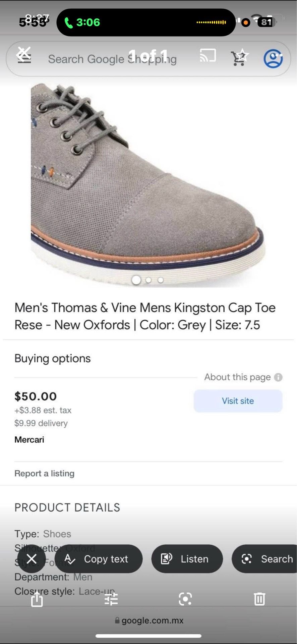Tap the visual lookup icon in bottom toolbar
The height and width of the screenshot is (644, 297).
click(185, 599)
